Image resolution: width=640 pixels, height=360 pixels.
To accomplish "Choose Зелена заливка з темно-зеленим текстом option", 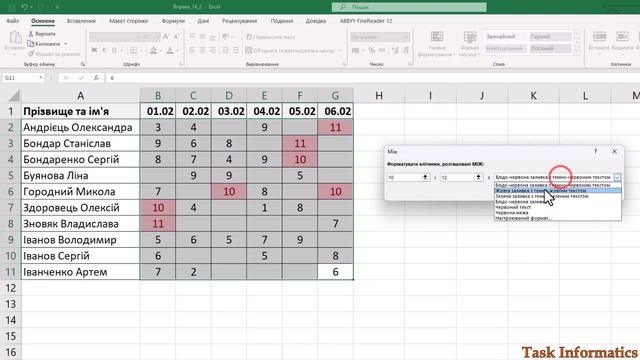I will tap(558, 196).
